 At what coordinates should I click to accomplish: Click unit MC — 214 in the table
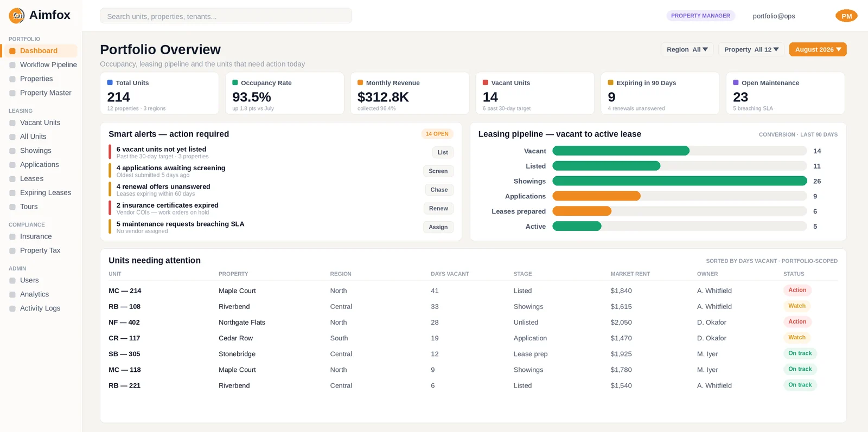pos(125,291)
